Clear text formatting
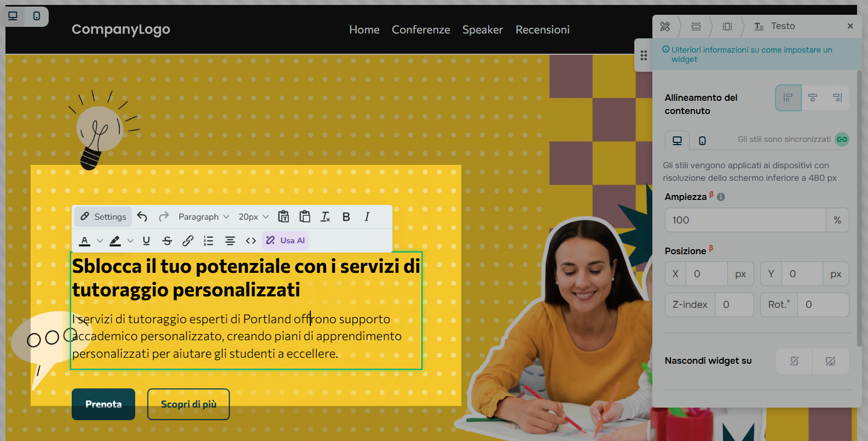 click(326, 217)
